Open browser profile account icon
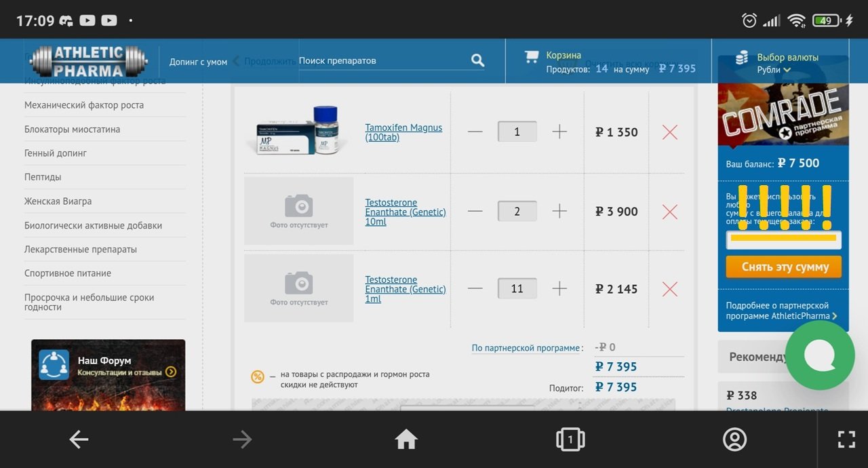The width and height of the screenshot is (868, 468). [734, 440]
